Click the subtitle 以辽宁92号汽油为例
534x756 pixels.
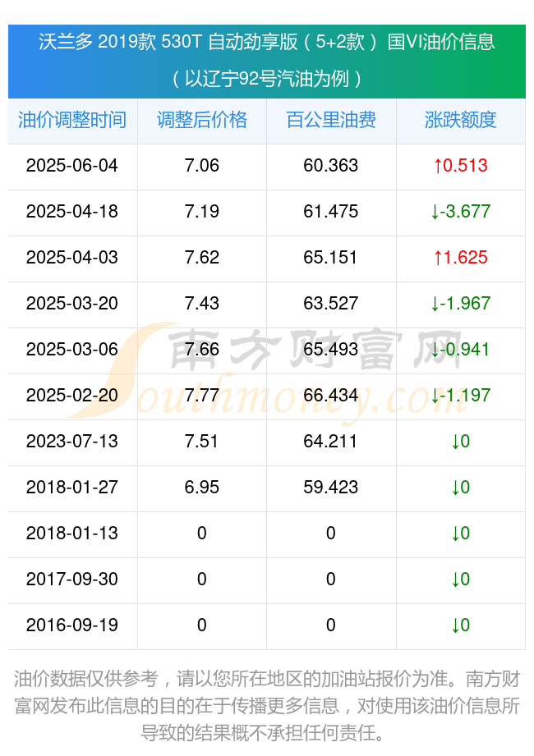pyautogui.click(x=267, y=78)
